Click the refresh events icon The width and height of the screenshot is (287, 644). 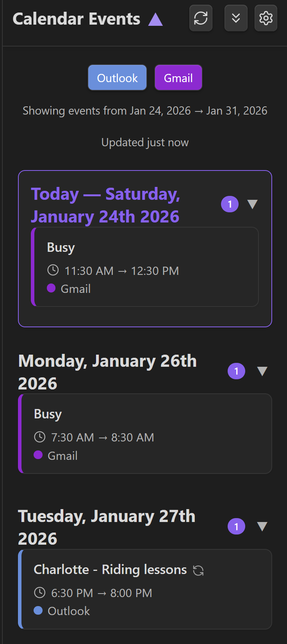201,18
